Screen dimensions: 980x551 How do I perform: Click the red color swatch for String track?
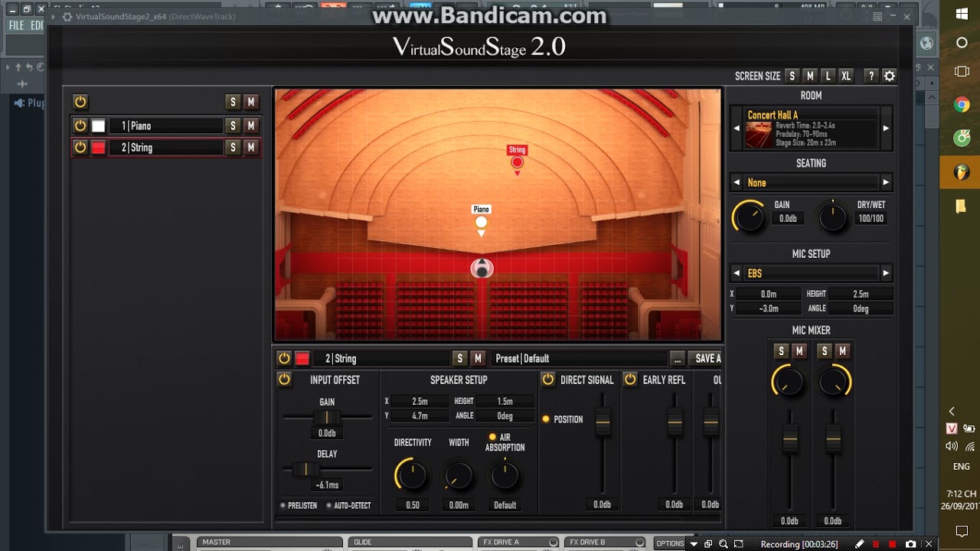pos(98,147)
